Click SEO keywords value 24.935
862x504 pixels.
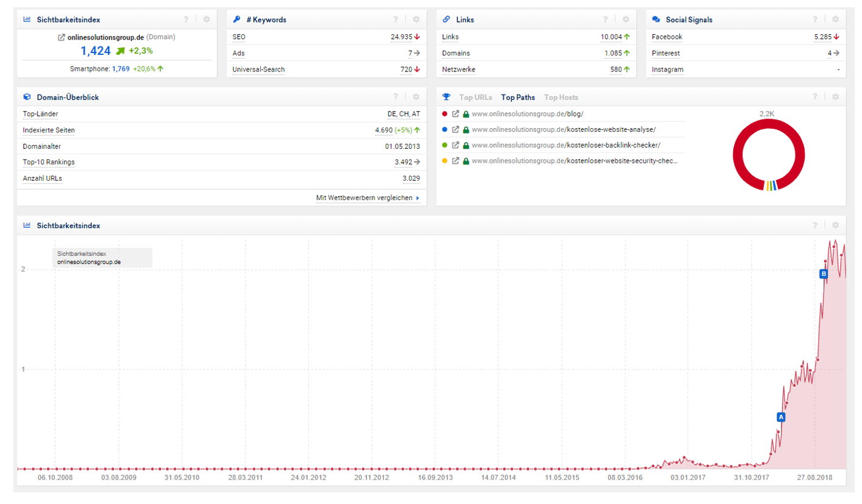point(402,37)
